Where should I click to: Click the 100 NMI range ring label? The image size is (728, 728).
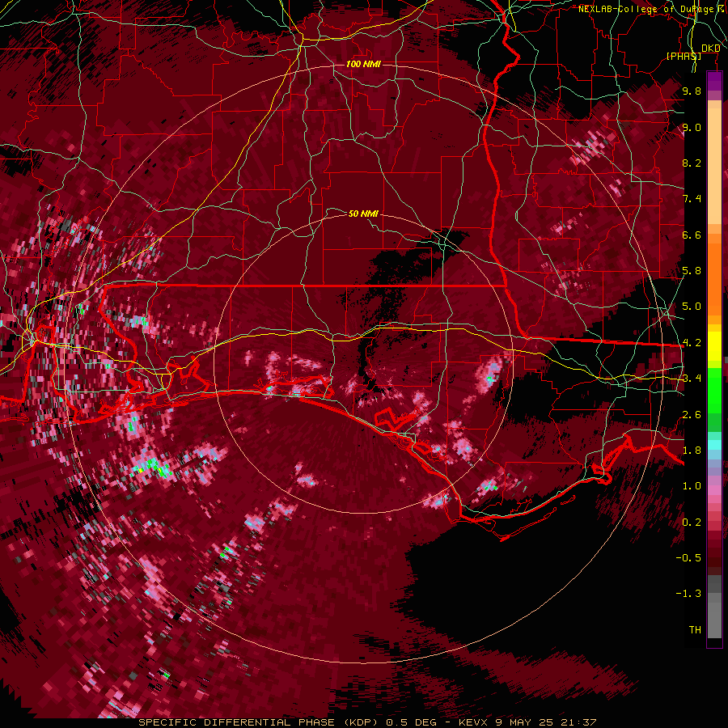(363, 64)
